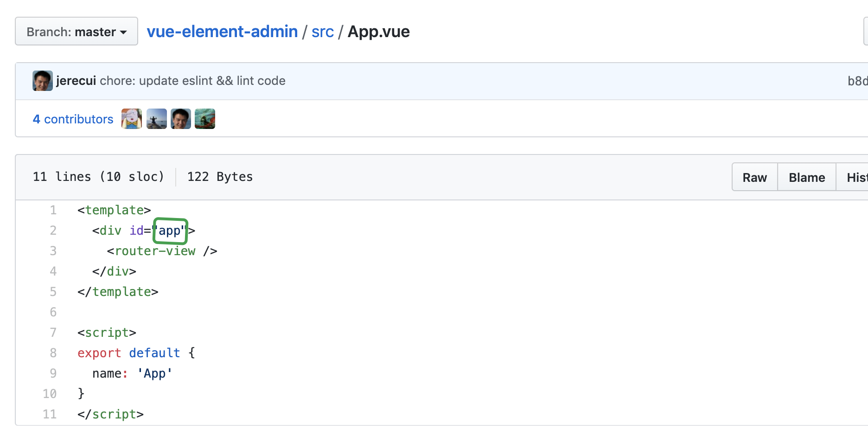Click the last contributor avatar
This screenshot has height=437, width=868.
click(x=204, y=118)
